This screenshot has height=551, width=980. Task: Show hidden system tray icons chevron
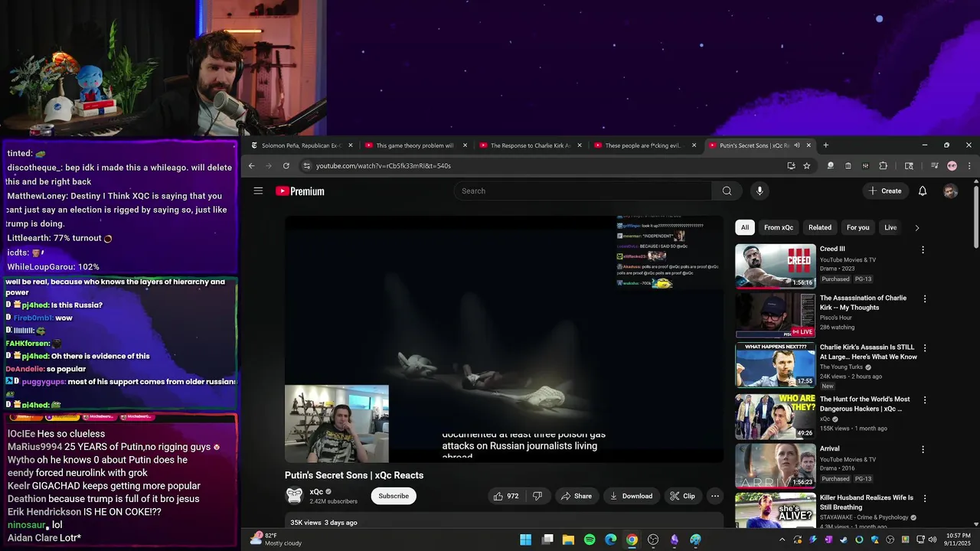(x=782, y=540)
